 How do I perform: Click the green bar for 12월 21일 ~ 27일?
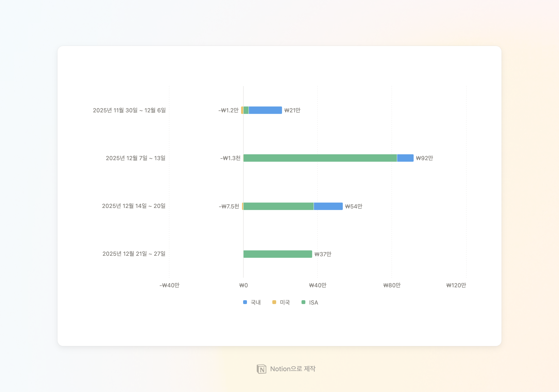(x=278, y=254)
